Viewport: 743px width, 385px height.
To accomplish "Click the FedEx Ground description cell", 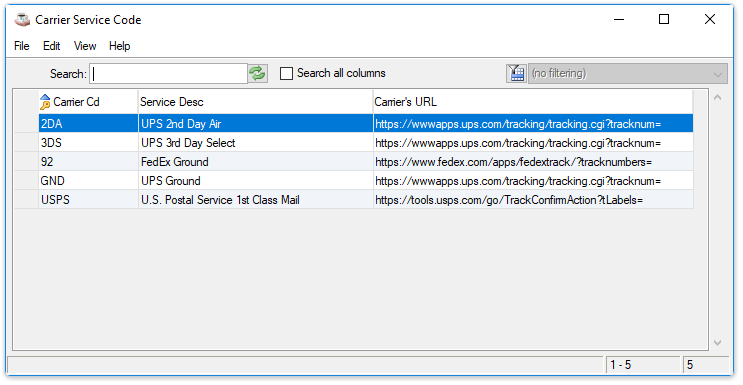I will coord(256,162).
